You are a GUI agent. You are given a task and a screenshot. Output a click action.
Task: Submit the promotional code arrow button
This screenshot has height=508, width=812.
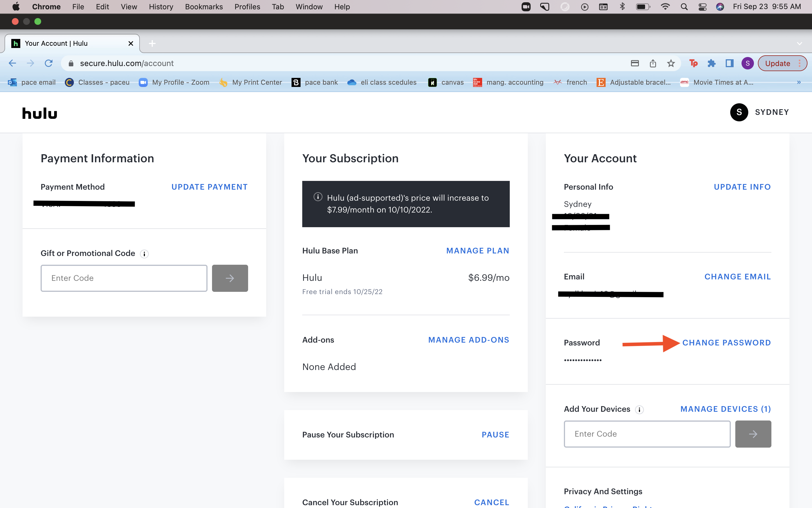[x=230, y=278]
